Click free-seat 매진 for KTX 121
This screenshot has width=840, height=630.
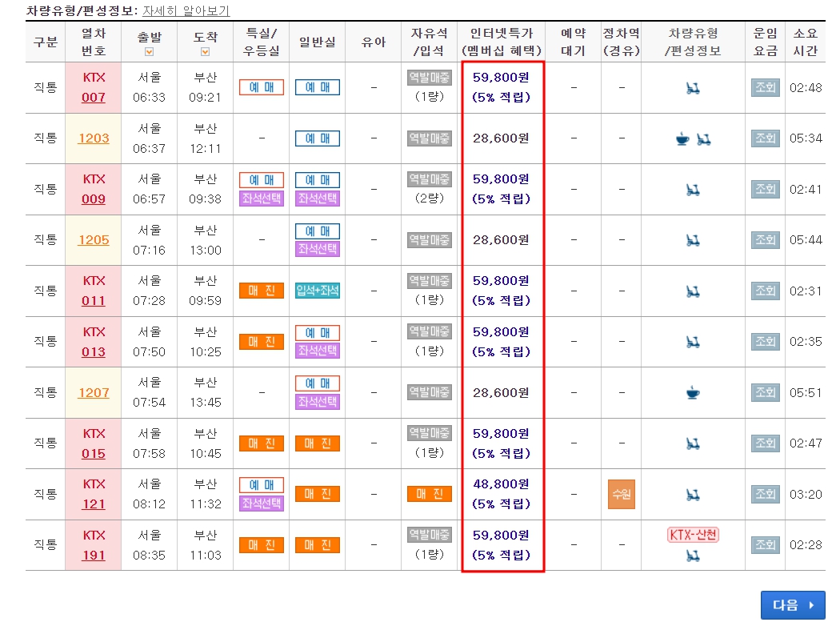tap(429, 494)
